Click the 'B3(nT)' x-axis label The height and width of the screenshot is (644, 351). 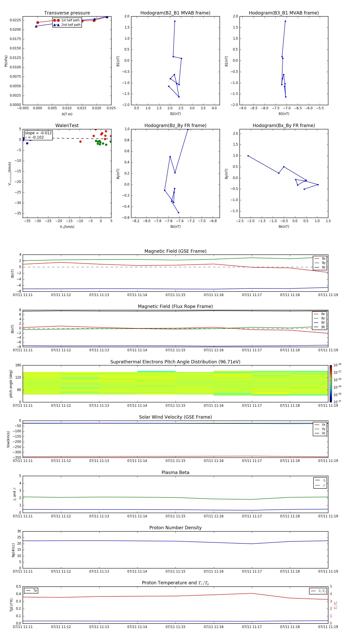point(284,114)
